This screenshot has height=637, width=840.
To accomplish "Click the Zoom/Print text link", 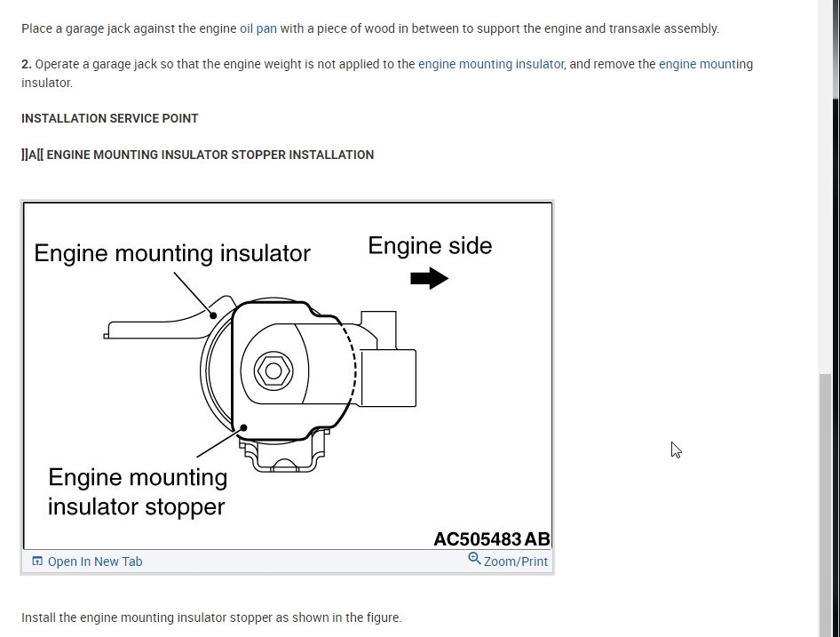I will click(516, 561).
